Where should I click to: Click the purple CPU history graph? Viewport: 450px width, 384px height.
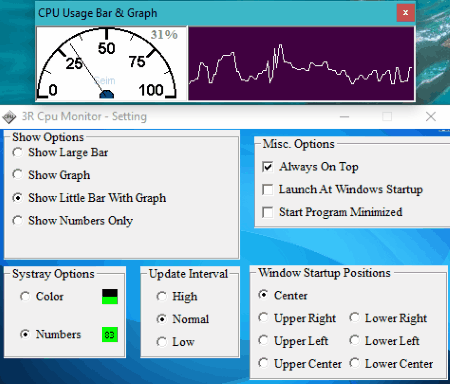pos(301,63)
